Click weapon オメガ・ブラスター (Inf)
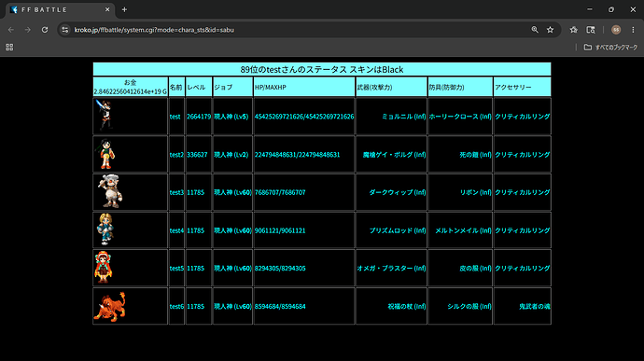The height and width of the screenshot is (361, 644). pos(391,268)
